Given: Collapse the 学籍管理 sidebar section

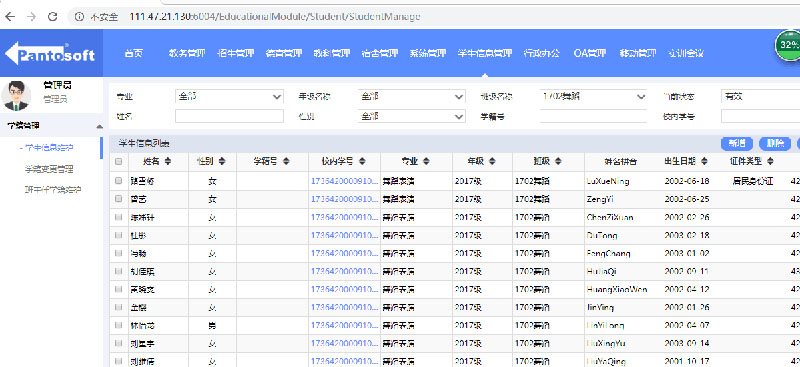Looking at the screenshot, I should pyautogui.click(x=99, y=126).
